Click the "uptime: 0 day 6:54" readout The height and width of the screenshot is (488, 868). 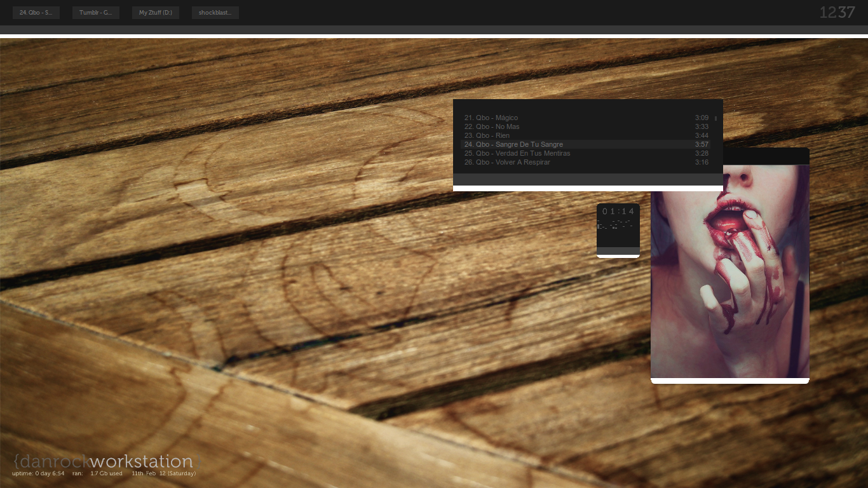[38, 473]
